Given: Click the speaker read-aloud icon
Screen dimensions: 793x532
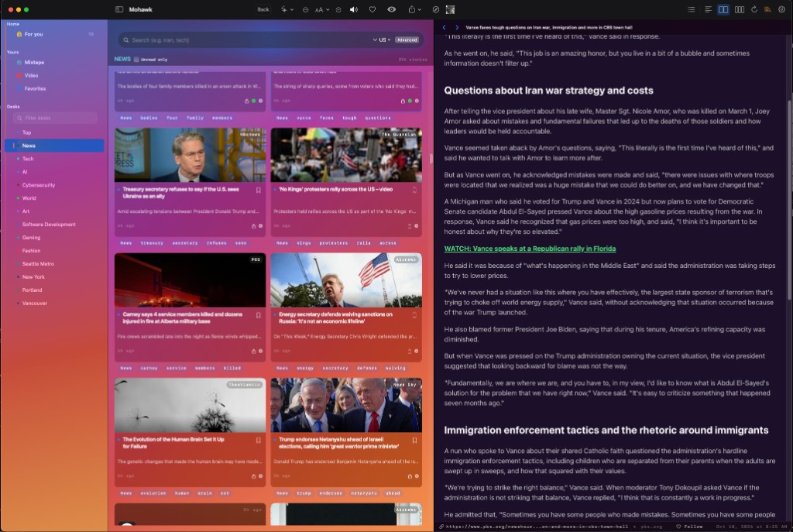Looking at the screenshot, I should click(354, 9).
